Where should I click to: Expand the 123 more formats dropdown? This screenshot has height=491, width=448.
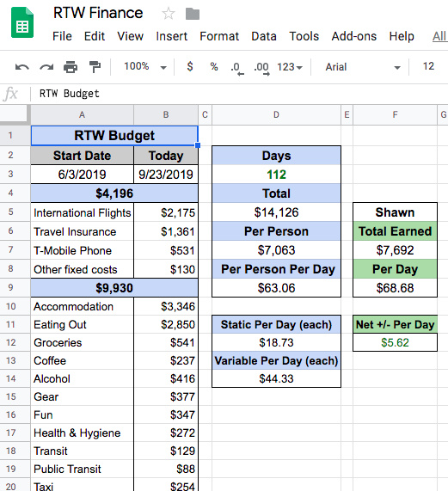pos(289,67)
